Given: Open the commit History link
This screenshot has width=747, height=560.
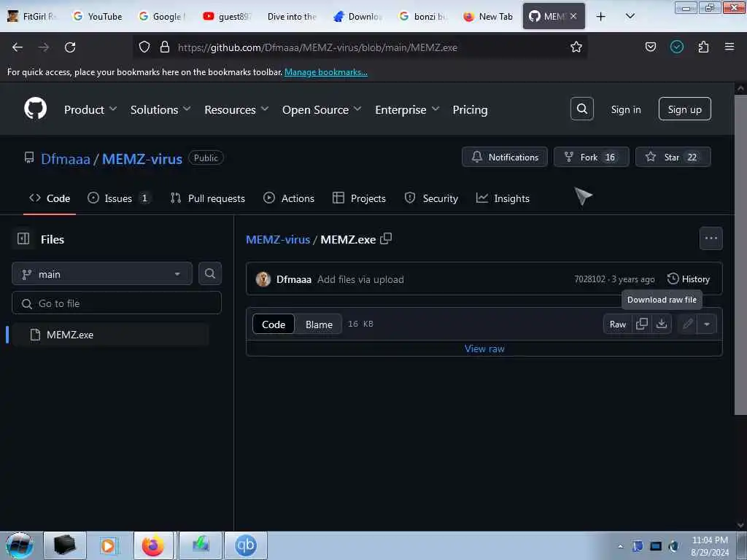Looking at the screenshot, I should click(x=689, y=279).
